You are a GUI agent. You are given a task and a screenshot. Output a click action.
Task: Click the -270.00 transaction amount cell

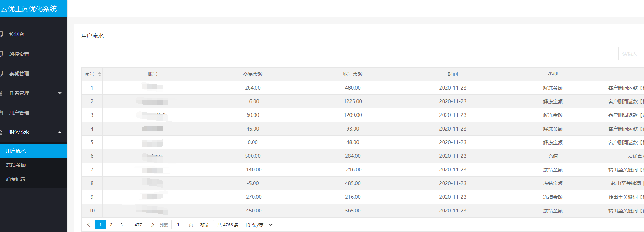(x=253, y=197)
